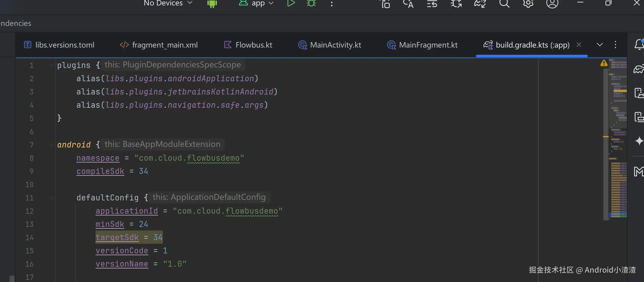Open the MainActivity.kt tab
The height and width of the screenshot is (282, 644).
point(330,45)
